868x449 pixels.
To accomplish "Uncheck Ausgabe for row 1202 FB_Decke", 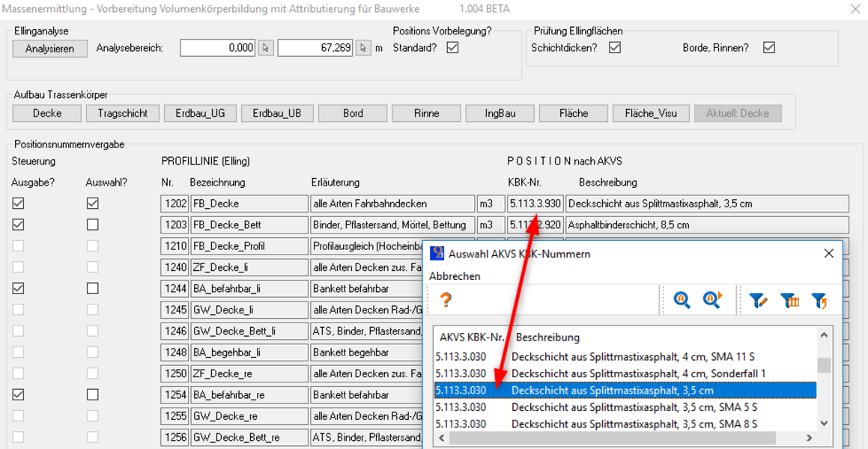I will coord(18,204).
